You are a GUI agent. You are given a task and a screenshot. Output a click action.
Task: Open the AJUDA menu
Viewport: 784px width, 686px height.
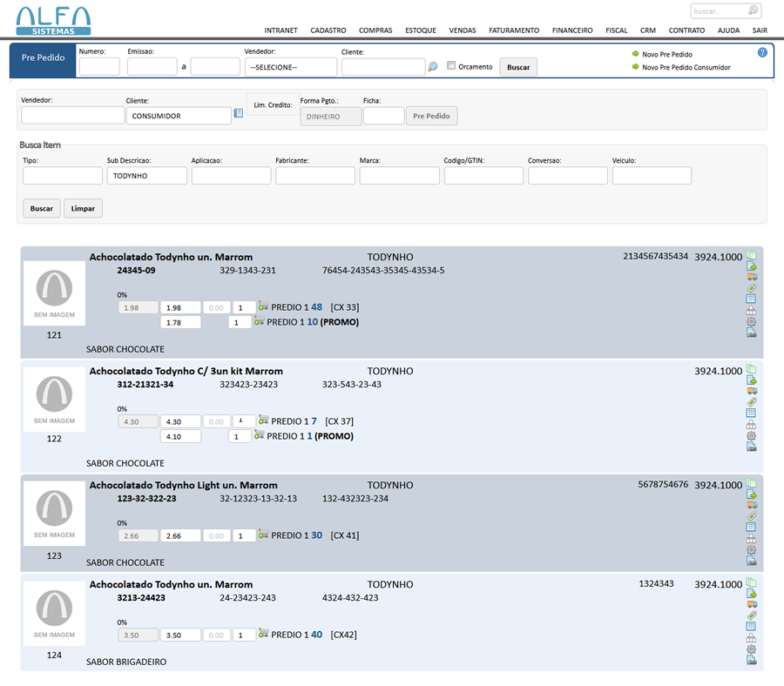[x=728, y=30]
